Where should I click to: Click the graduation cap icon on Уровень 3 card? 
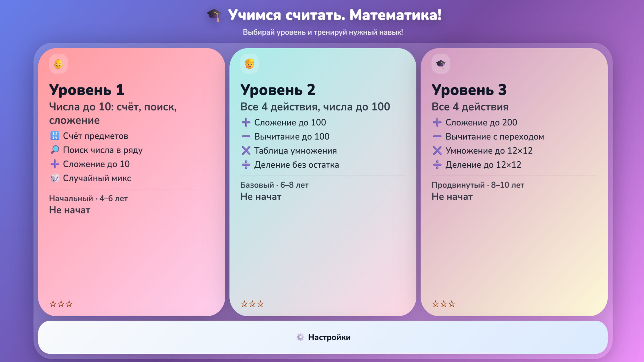[440, 64]
